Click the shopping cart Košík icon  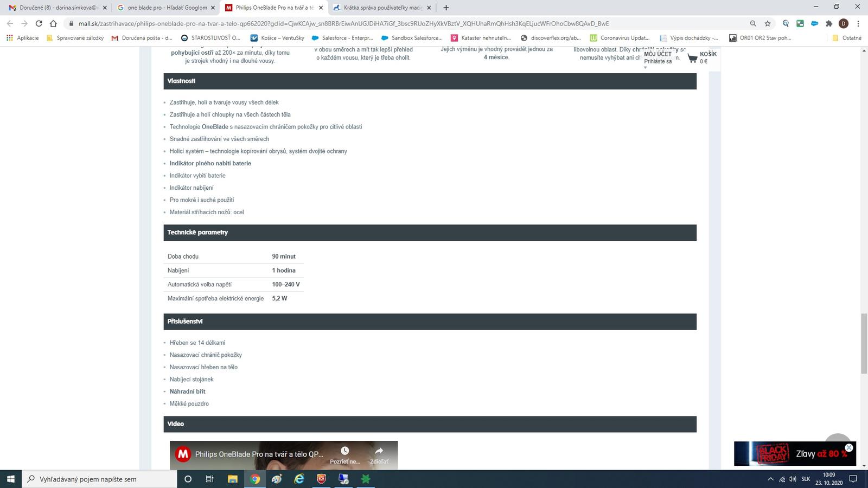[x=693, y=58]
